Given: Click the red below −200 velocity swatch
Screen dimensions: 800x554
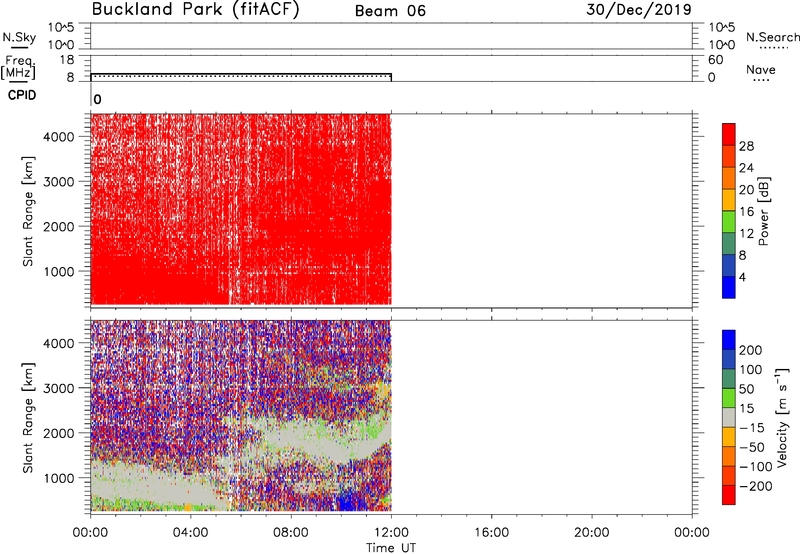Looking at the screenshot, I should 729,495.
